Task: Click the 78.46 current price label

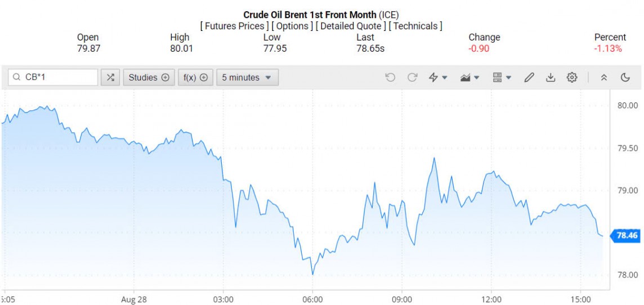Action: click(x=627, y=235)
